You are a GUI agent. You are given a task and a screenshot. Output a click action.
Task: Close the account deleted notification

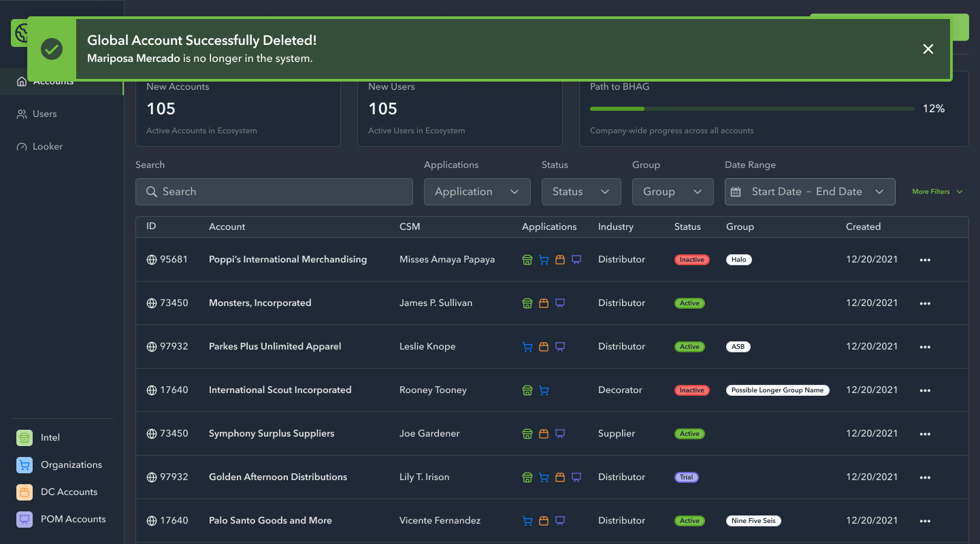tap(928, 49)
